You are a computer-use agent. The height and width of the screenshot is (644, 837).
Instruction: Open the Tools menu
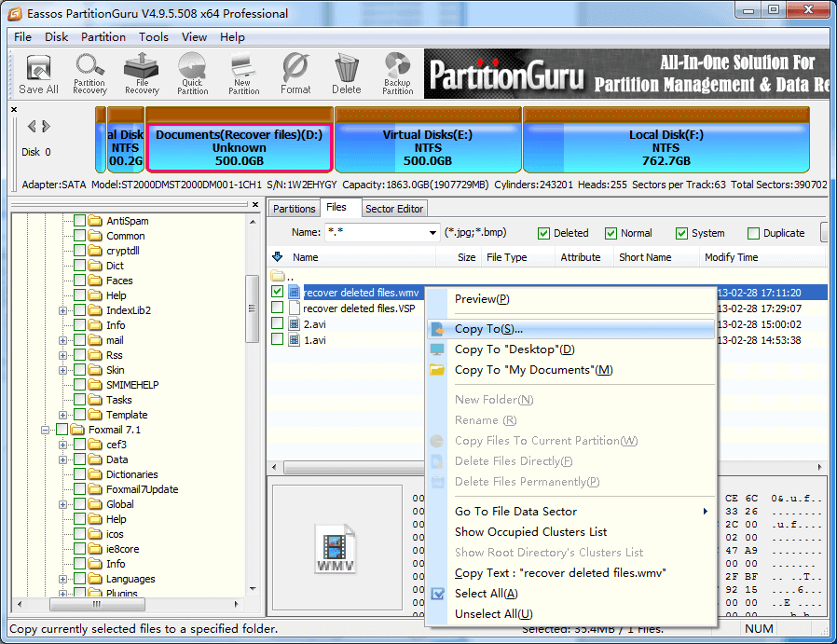(154, 37)
